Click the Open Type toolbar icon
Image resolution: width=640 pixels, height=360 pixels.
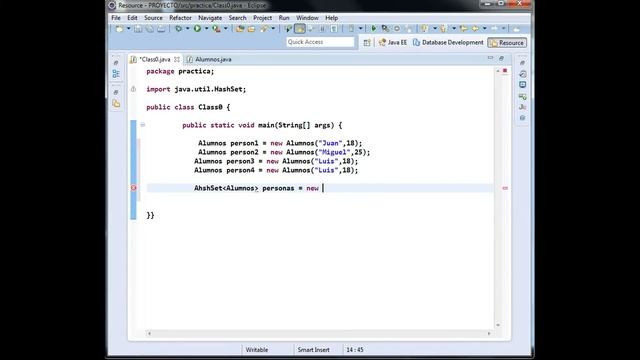(x=240, y=29)
